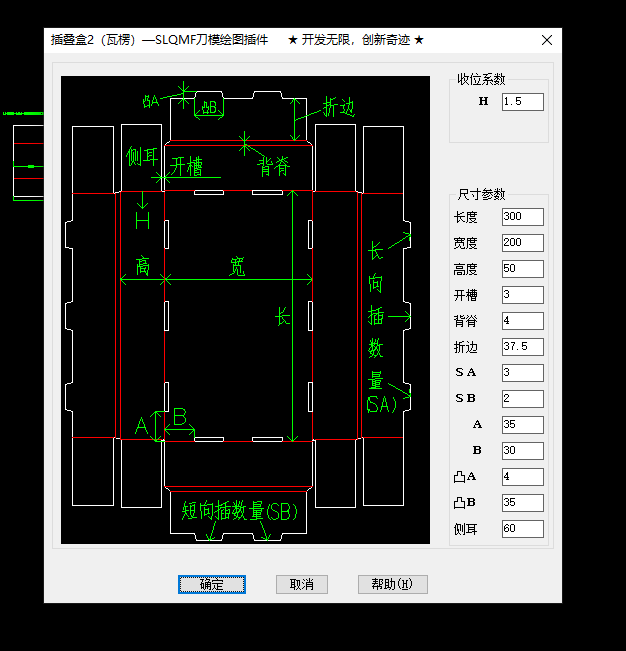Click the 长度 length input field
The height and width of the screenshot is (651, 626).
(x=522, y=217)
